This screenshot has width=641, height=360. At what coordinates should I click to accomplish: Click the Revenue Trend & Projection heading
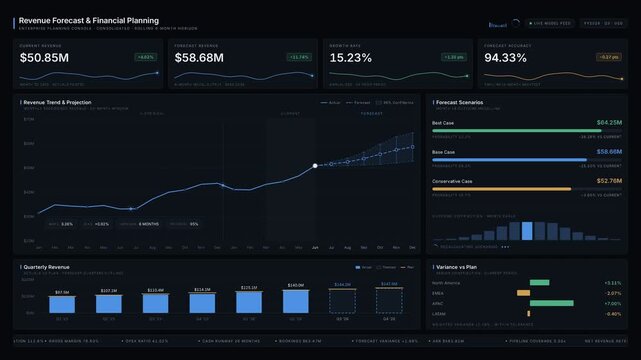coord(57,103)
